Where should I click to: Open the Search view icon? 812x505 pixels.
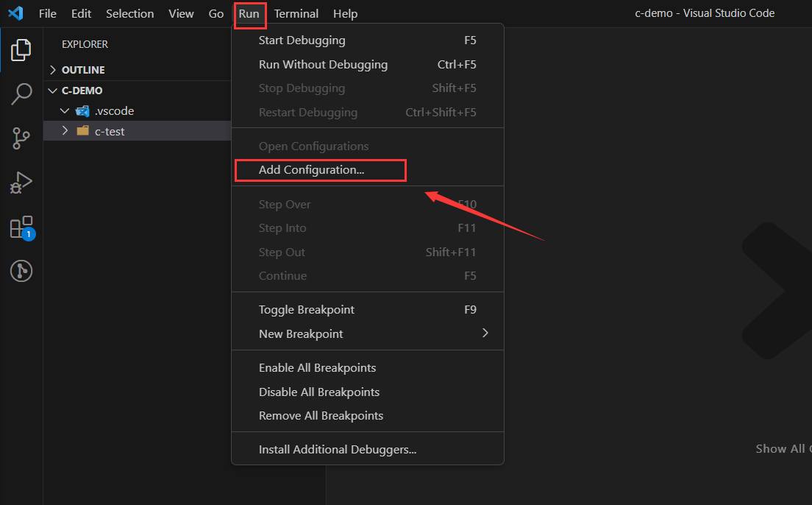pyautogui.click(x=21, y=93)
